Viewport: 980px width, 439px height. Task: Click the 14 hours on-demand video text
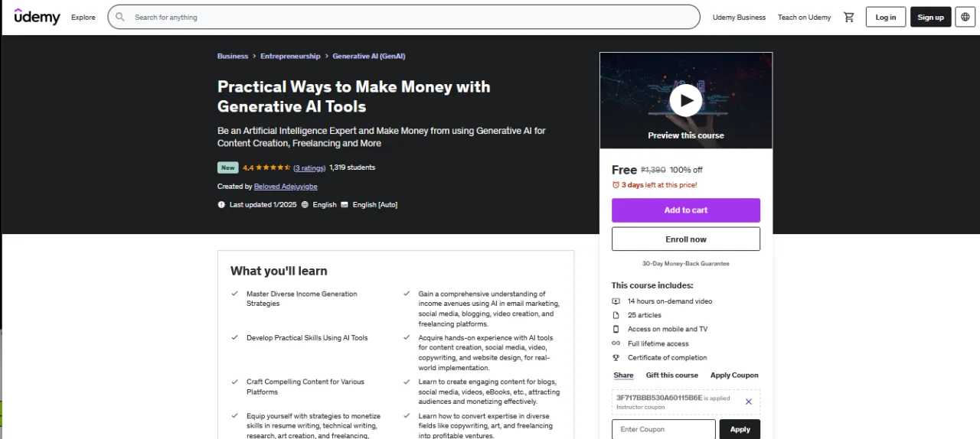coord(670,301)
